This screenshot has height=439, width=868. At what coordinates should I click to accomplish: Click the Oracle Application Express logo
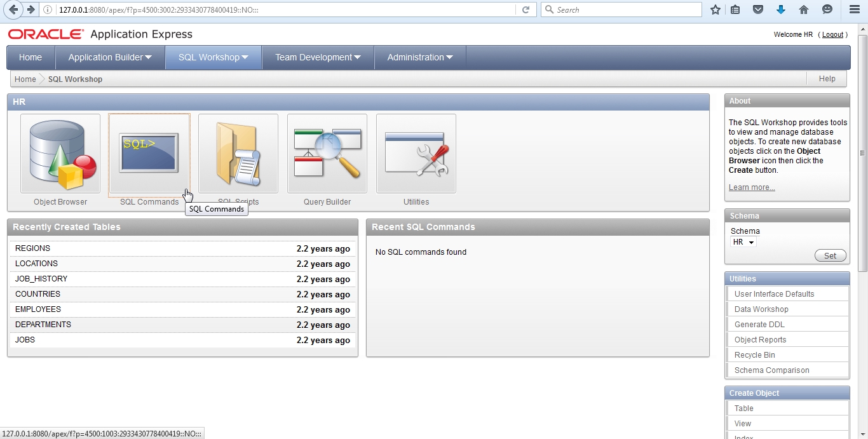pos(100,34)
